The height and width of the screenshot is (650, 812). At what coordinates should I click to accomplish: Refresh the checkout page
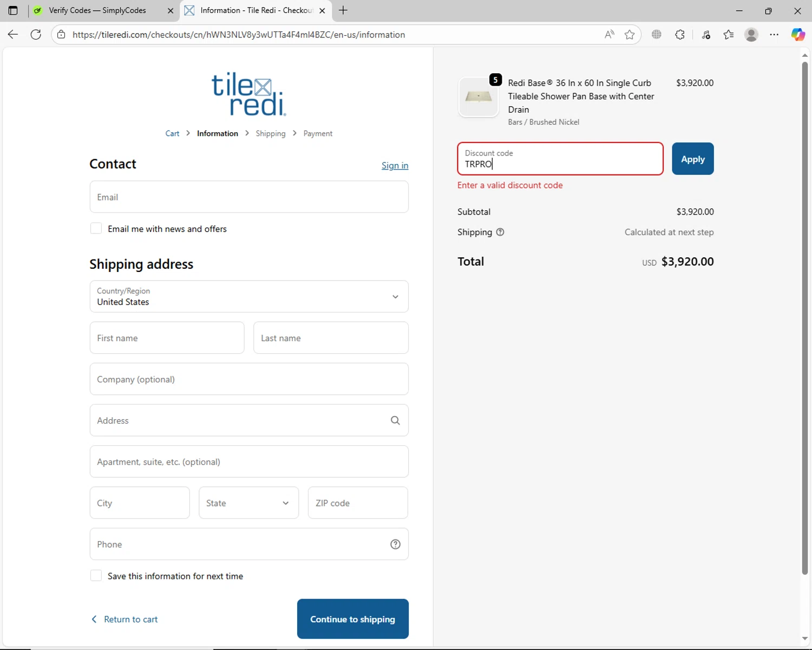pyautogui.click(x=36, y=35)
